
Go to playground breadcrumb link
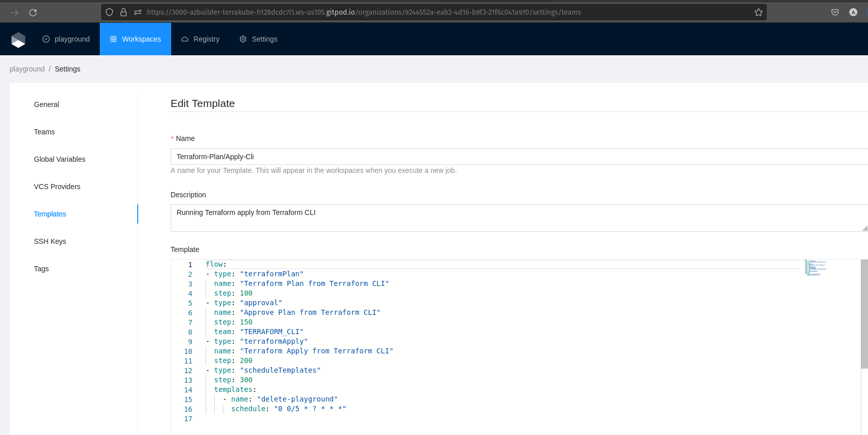click(x=27, y=69)
